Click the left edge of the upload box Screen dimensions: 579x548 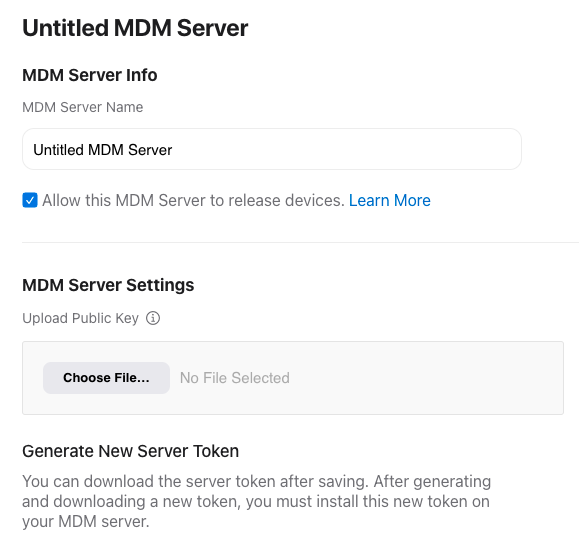coord(24,378)
